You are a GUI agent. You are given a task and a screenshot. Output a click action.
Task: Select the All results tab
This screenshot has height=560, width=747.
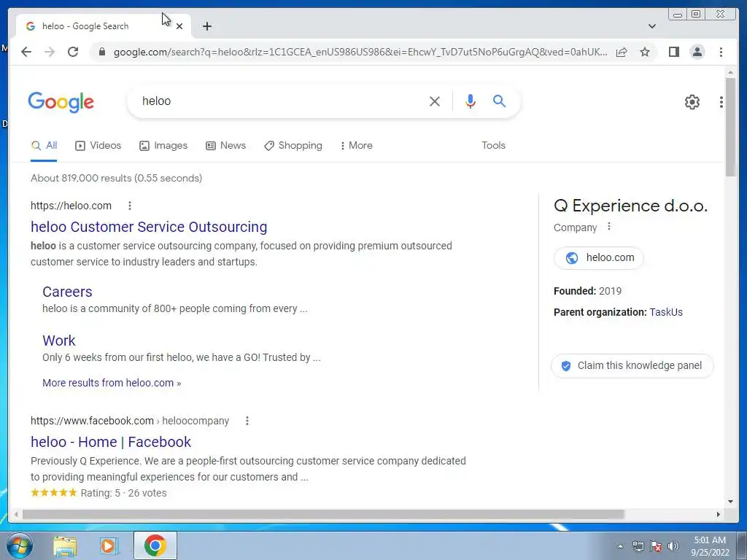pyautogui.click(x=44, y=146)
